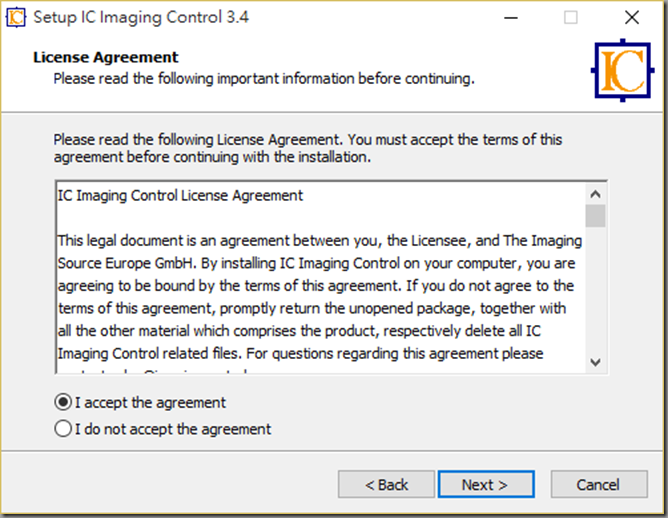Minimize the Setup IC Imaging Control window
This screenshot has height=518, width=668.
[x=511, y=18]
